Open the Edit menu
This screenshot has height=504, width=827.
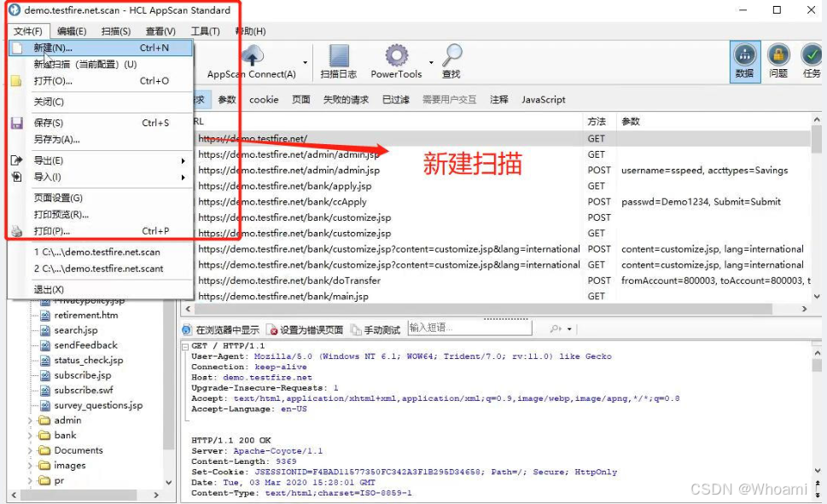(72, 31)
